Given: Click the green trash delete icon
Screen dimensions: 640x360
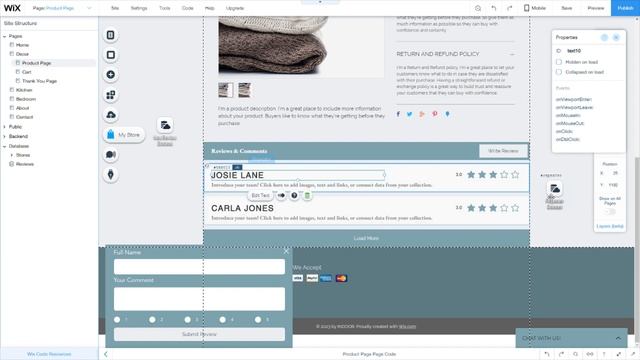Looking at the screenshot, I should (307, 196).
